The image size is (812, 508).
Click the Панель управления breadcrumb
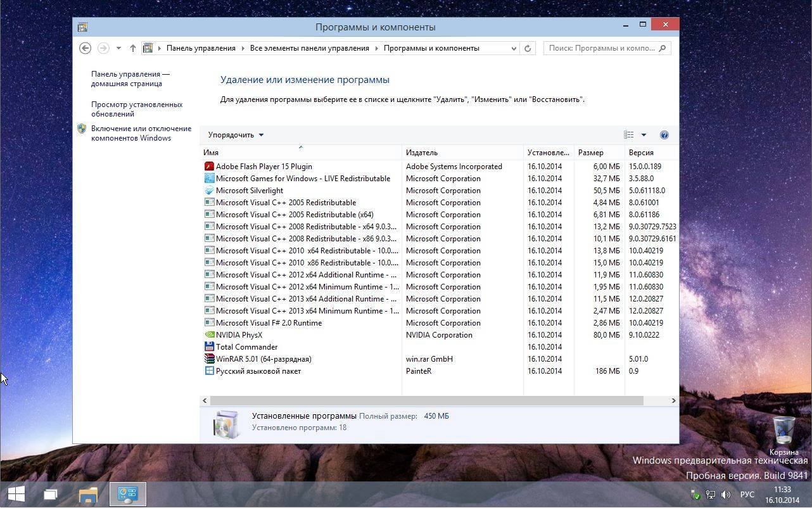click(x=201, y=48)
